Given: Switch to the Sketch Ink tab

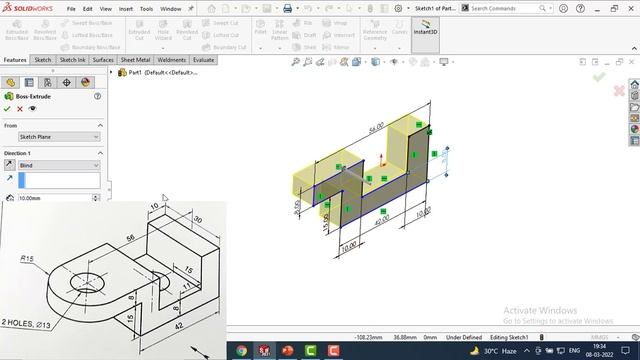Looking at the screenshot, I should coord(73,60).
